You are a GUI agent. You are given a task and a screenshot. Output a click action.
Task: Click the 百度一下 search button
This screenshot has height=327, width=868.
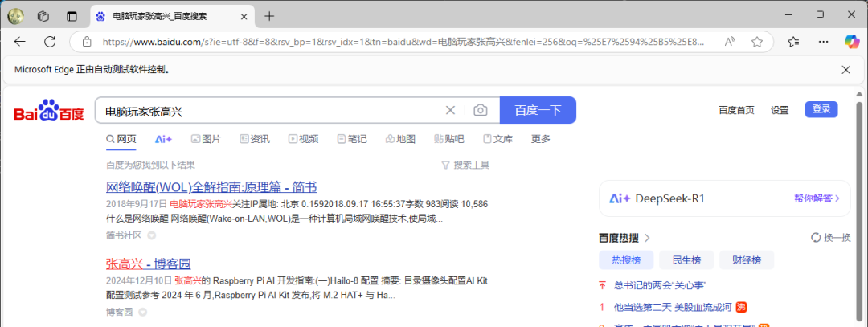[538, 110]
